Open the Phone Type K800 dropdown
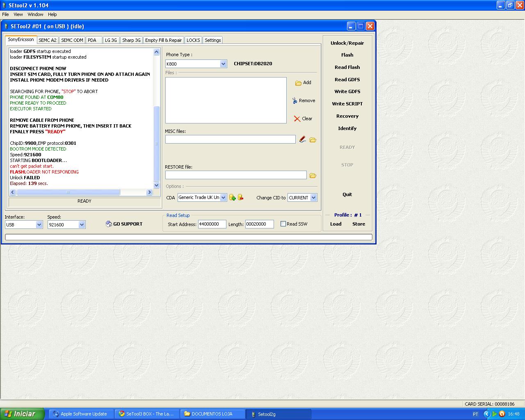The width and height of the screenshot is (525, 420). pyautogui.click(x=223, y=64)
